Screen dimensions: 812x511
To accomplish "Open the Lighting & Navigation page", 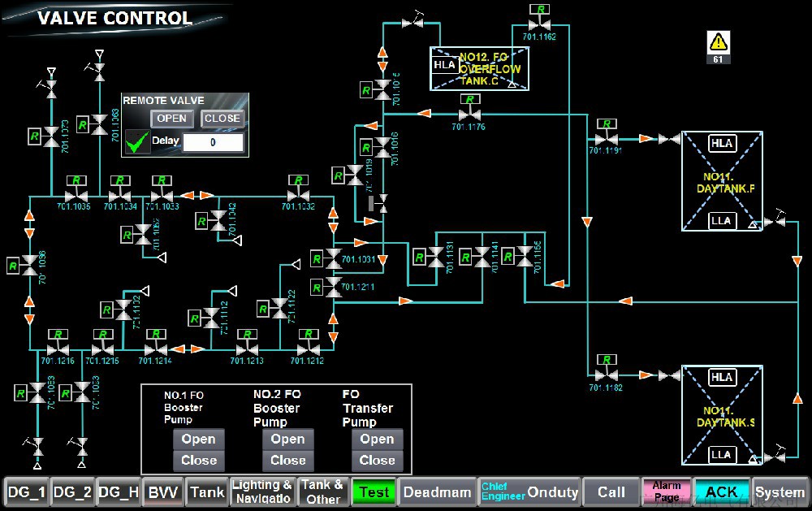I will coord(262,492).
